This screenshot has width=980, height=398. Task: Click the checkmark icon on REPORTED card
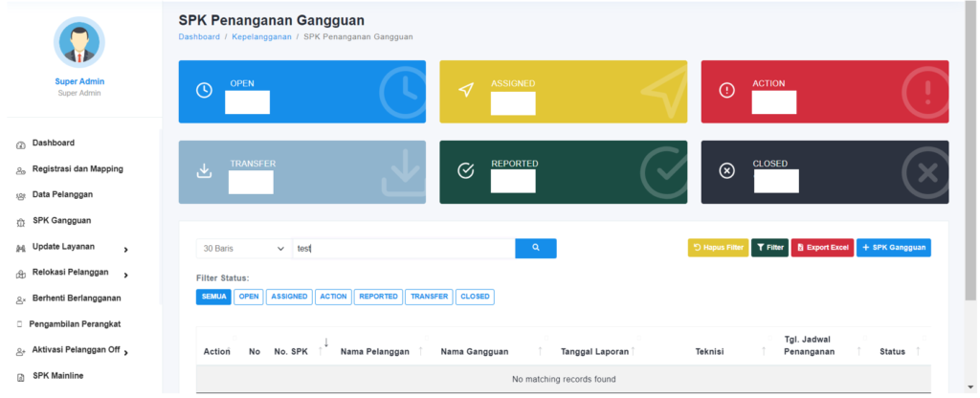click(466, 170)
